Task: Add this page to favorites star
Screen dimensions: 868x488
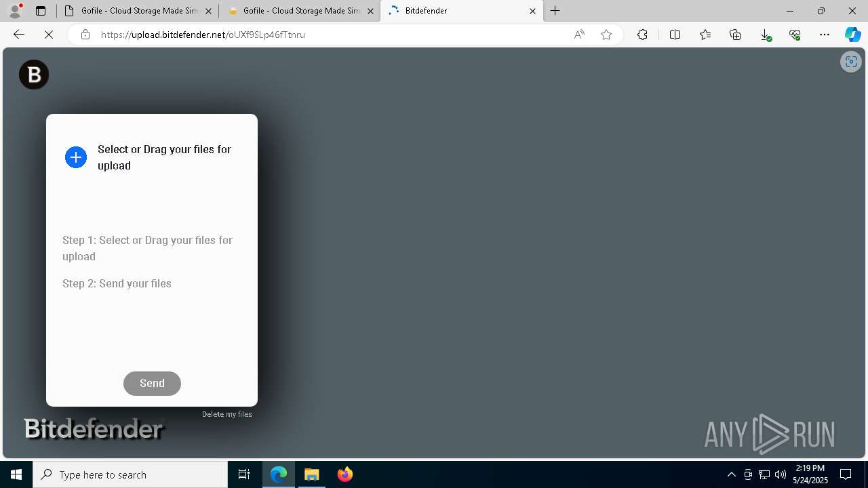Action: coord(606,35)
